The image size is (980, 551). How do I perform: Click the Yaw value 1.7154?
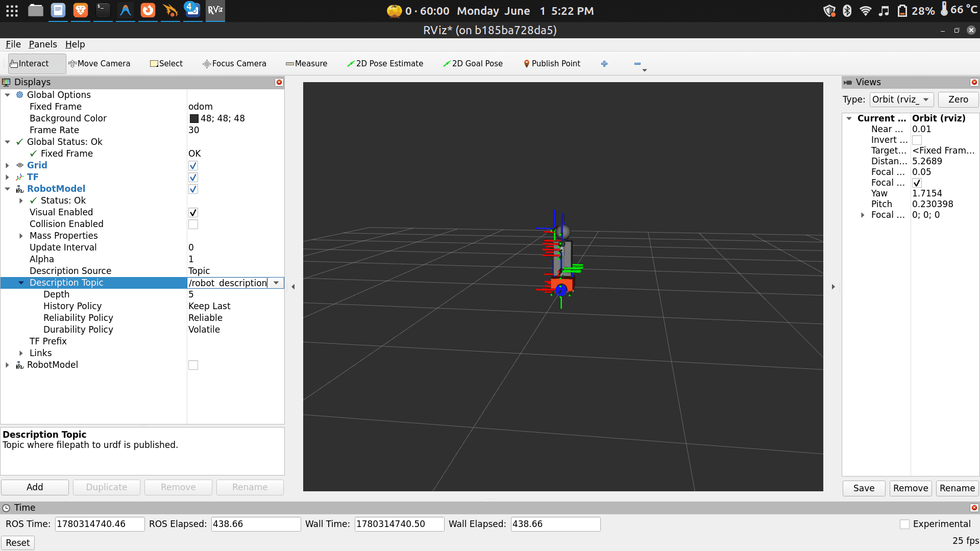[927, 193]
